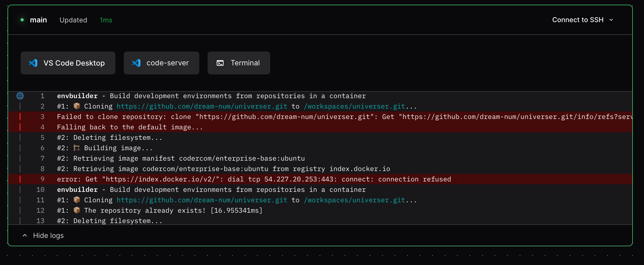Open the Terminal app
Screen dimensions: 644x265
coord(239,63)
